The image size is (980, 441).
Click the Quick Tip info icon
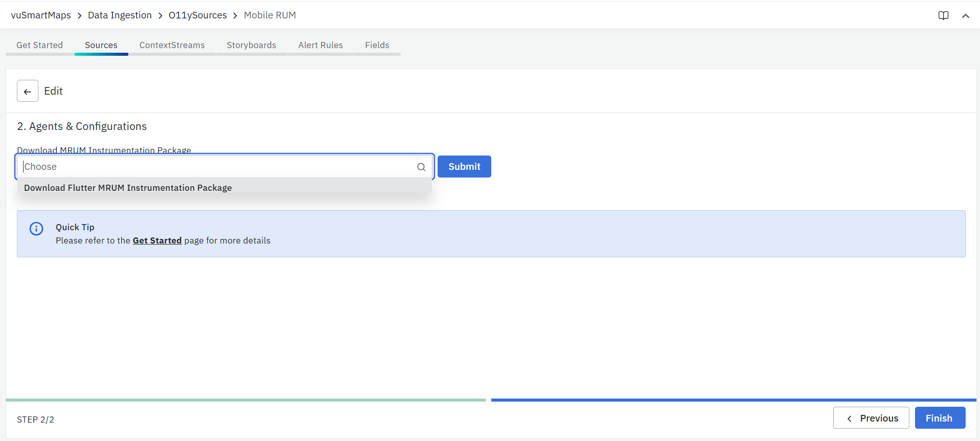pos(36,229)
